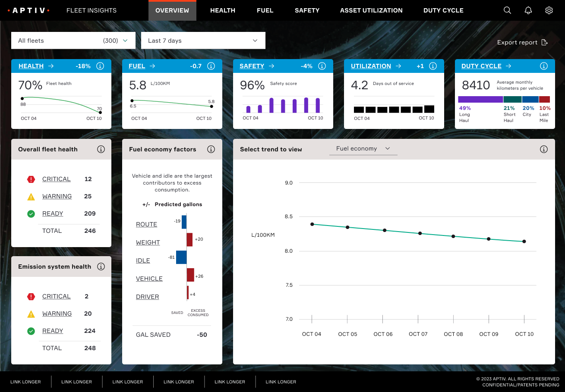Screen dimensions: 565x392
Task: Go to Asset Utilization tab
Action: pos(371,10)
